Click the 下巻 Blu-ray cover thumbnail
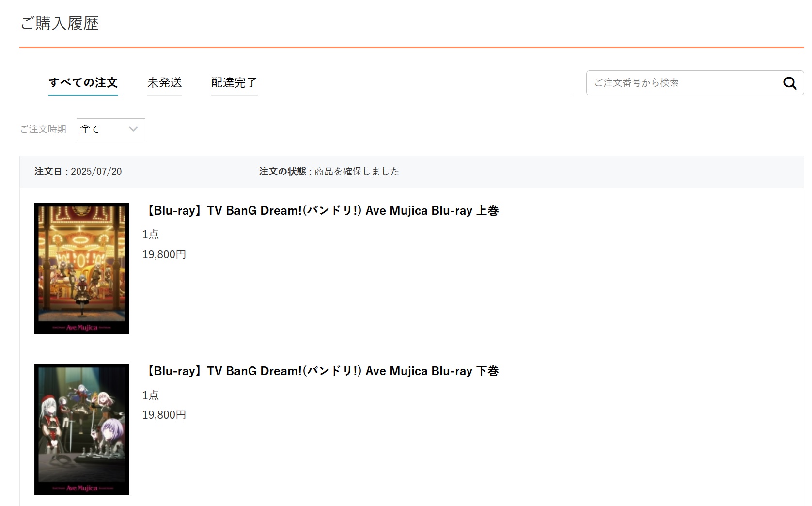 pos(81,429)
